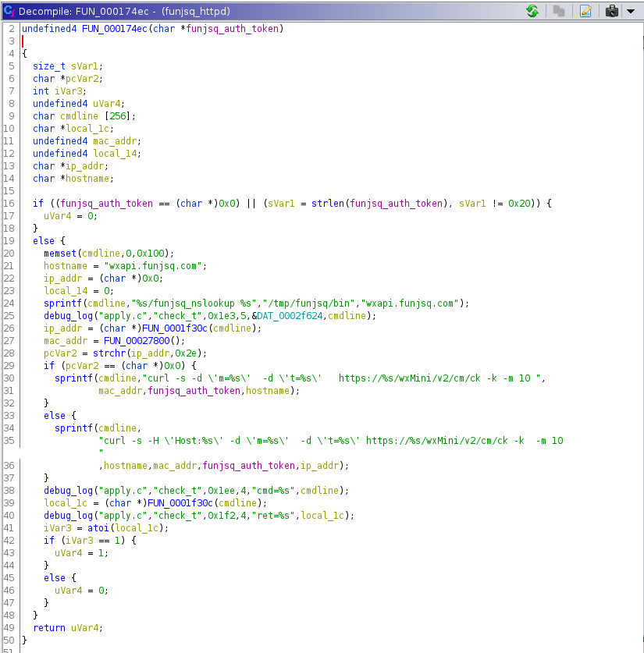This screenshot has width=644, height=653.
Task: Click FUN_0001f30c call on line 39
Action: 180,503
